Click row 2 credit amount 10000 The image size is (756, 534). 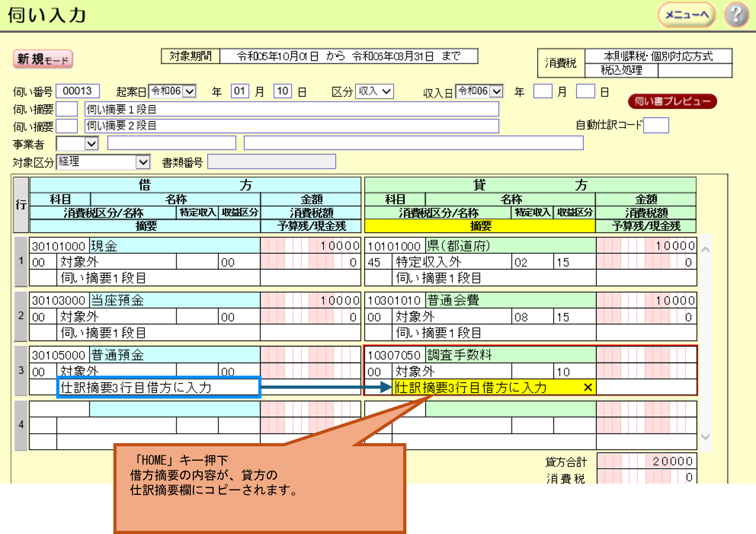(x=646, y=301)
